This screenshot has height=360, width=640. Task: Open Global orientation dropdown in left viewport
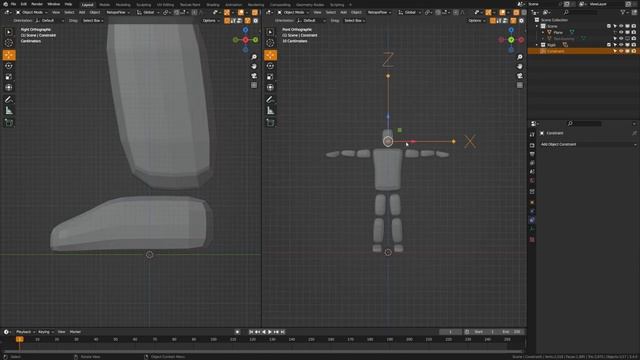147,13
